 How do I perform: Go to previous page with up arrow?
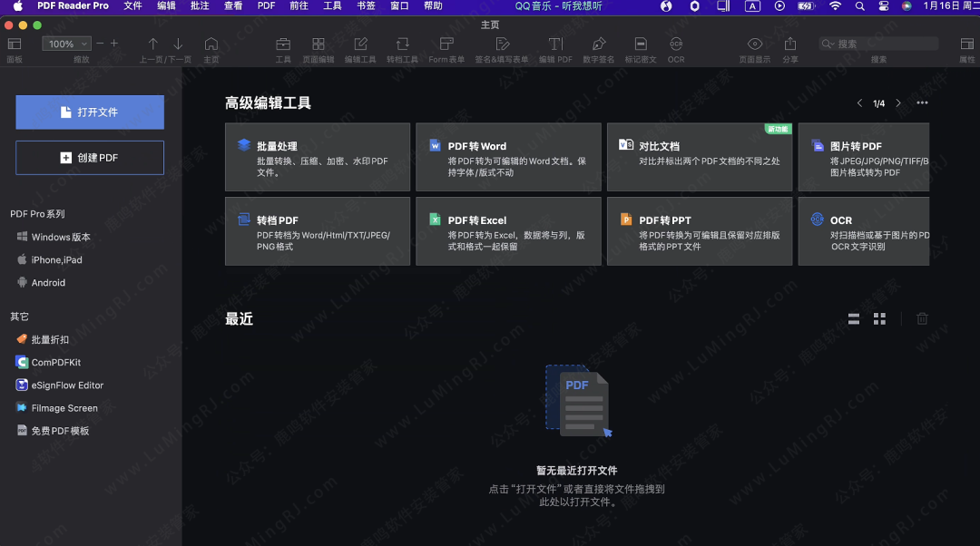(x=152, y=44)
